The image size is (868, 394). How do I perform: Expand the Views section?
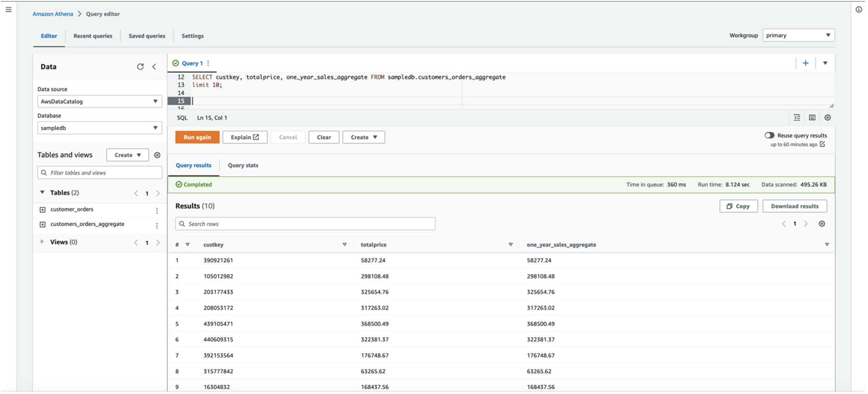coord(42,242)
